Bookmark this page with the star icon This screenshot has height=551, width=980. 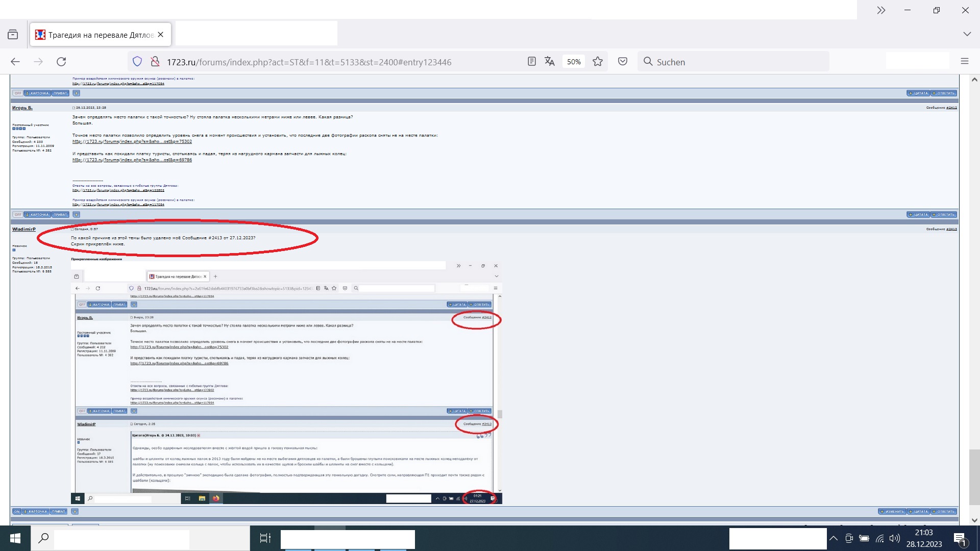598,62
